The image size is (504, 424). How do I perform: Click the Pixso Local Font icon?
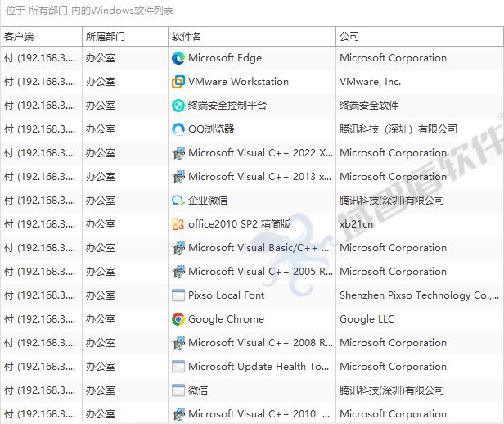(x=178, y=295)
